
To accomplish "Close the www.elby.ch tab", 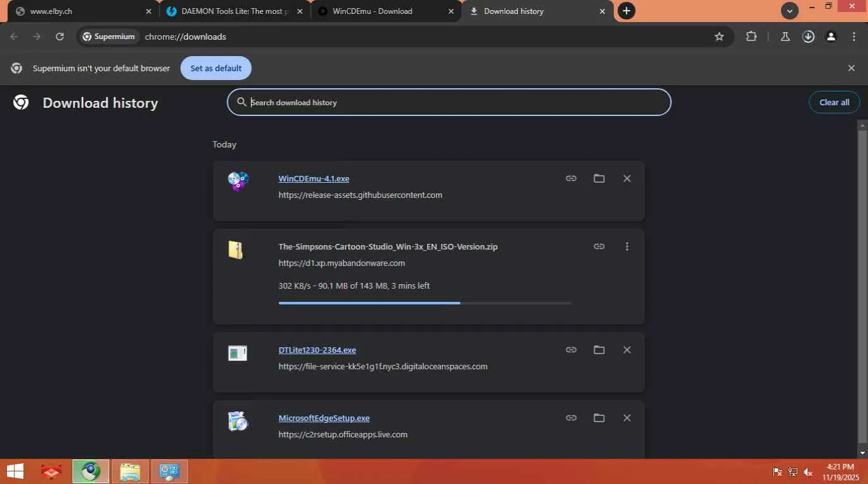I will [x=149, y=11].
